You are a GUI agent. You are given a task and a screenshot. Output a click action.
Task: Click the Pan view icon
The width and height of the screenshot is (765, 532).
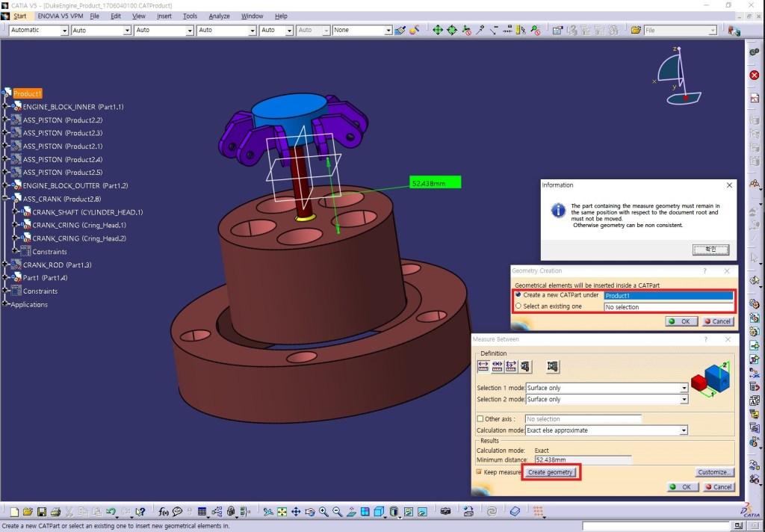(x=296, y=512)
